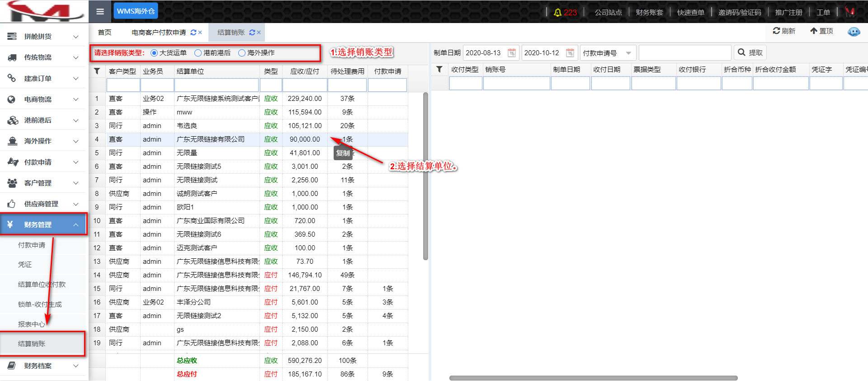Click the 提取 search button
This screenshot has width=868, height=381.
750,53
